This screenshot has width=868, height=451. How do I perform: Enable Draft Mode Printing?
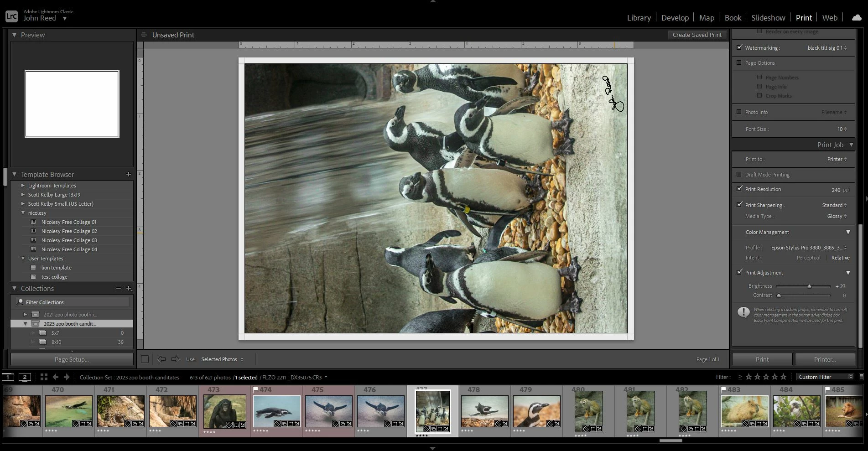tap(739, 174)
